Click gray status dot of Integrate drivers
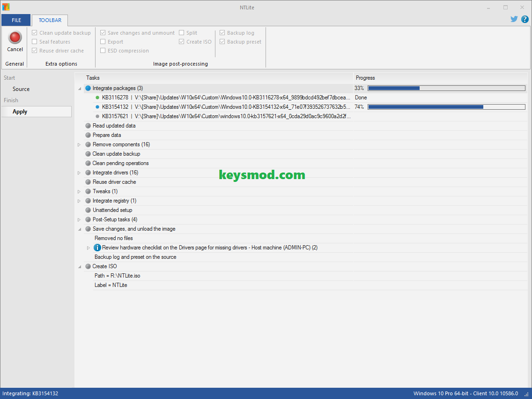The width and height of the screenshot is (532, 399). tap(88, 173)
